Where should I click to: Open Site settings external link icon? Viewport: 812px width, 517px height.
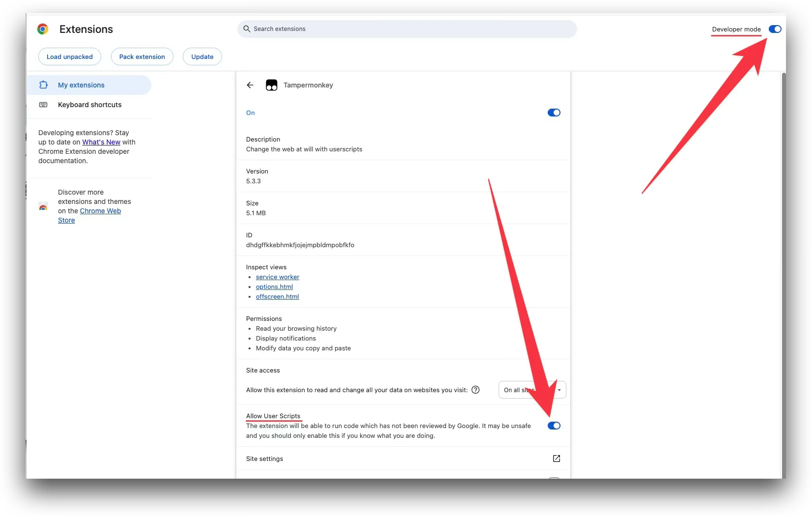pos(557,459)
